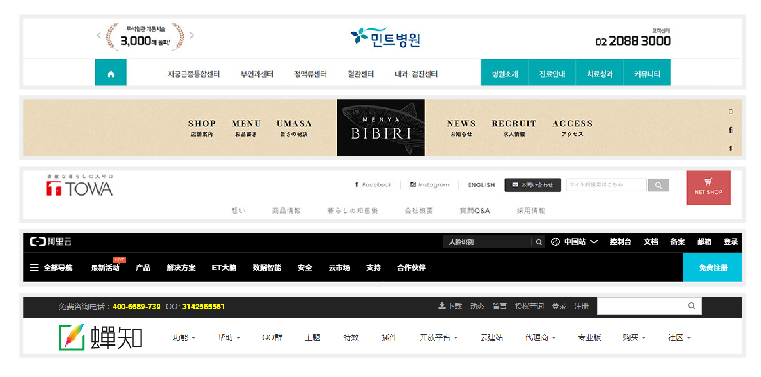The image size is (761, 377).
Task: Open the 정맥류센터 menu item
Action: (x=310, y=75)
